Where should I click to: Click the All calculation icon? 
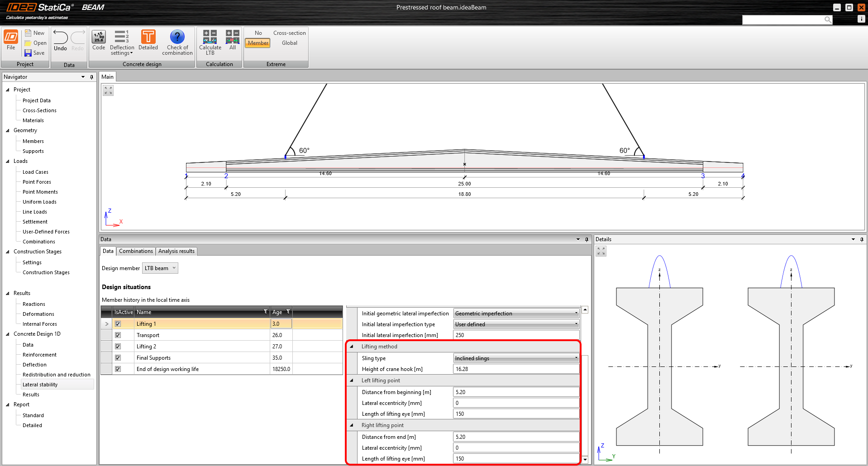point(232,41)
